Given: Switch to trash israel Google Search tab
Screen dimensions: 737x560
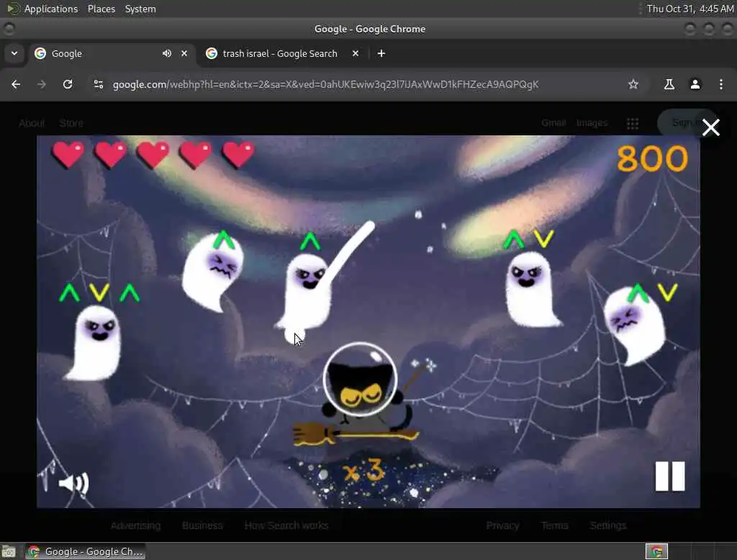Looking at the screenshot, I should click(x=280, y=53).
